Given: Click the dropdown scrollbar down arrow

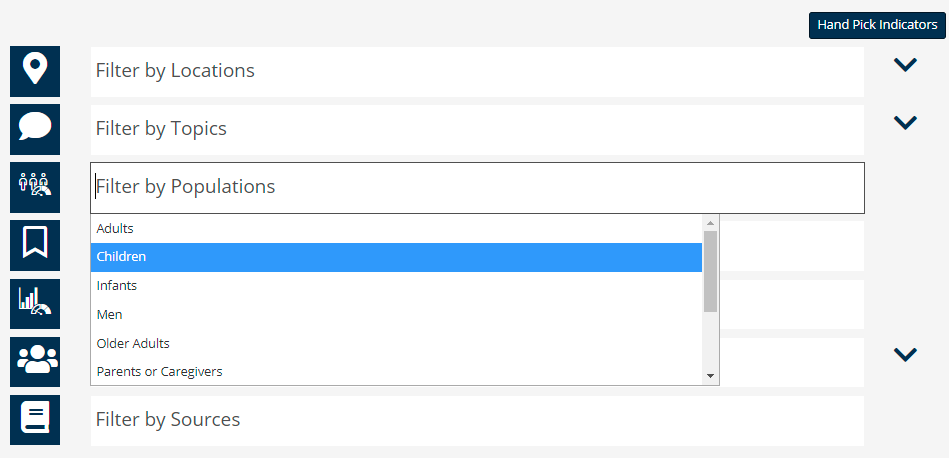Looking at the screenshot, I should coord(711,376).
